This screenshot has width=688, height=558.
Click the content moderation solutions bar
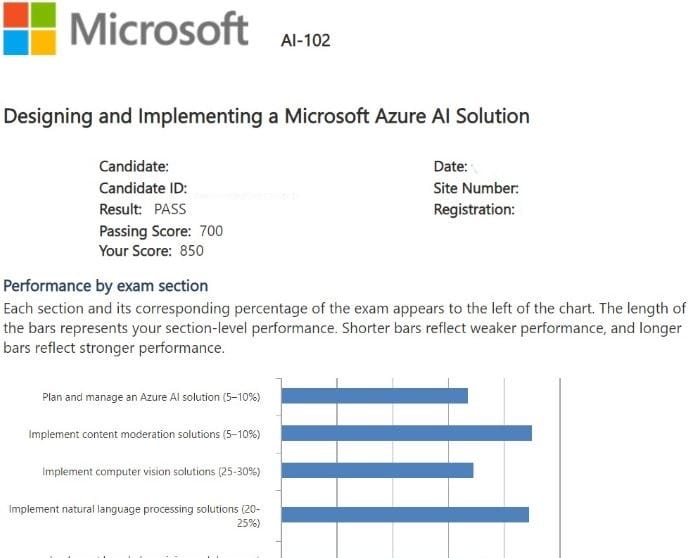(406, 433)
